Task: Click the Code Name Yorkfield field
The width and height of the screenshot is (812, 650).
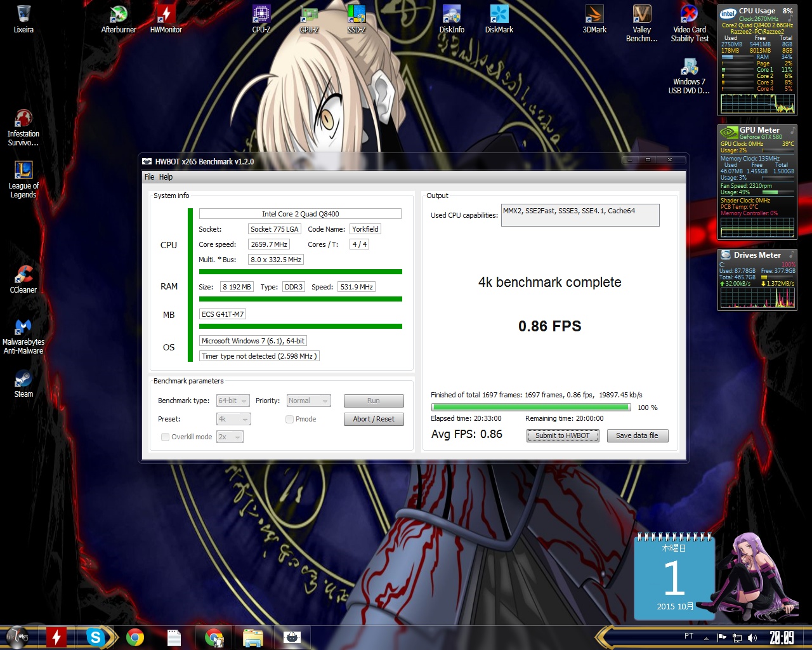Action: click(365, 229)
